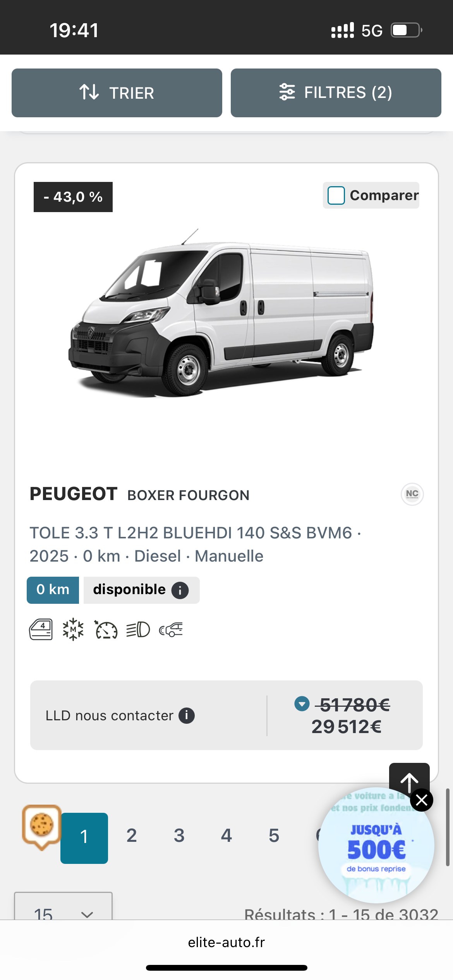Tap the info icon beside LLD nous contacter

click(x=186, y=715)
